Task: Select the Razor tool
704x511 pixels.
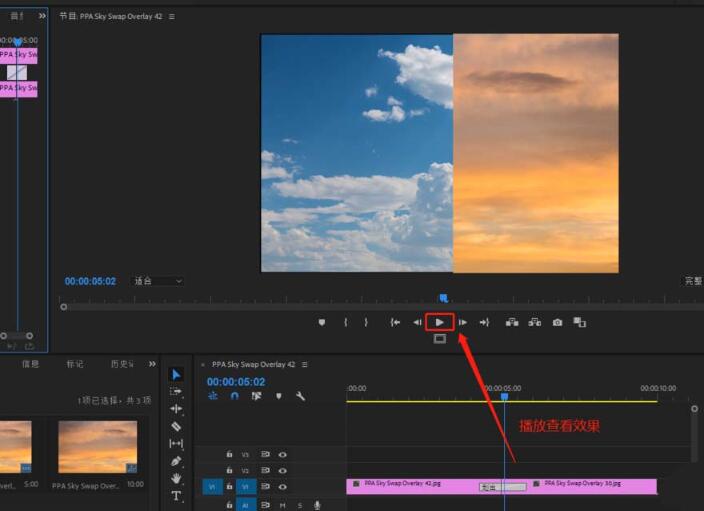Action: pos(177,426)
